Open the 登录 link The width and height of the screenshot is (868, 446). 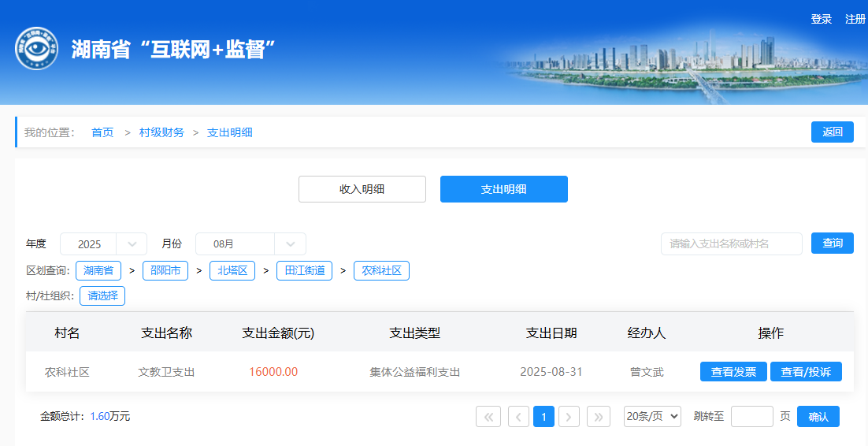pos(822,19)
